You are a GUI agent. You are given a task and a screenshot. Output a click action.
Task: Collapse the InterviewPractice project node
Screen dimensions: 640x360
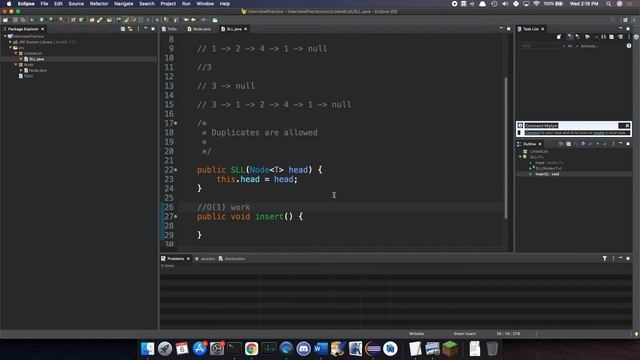[x=5, y=36]
